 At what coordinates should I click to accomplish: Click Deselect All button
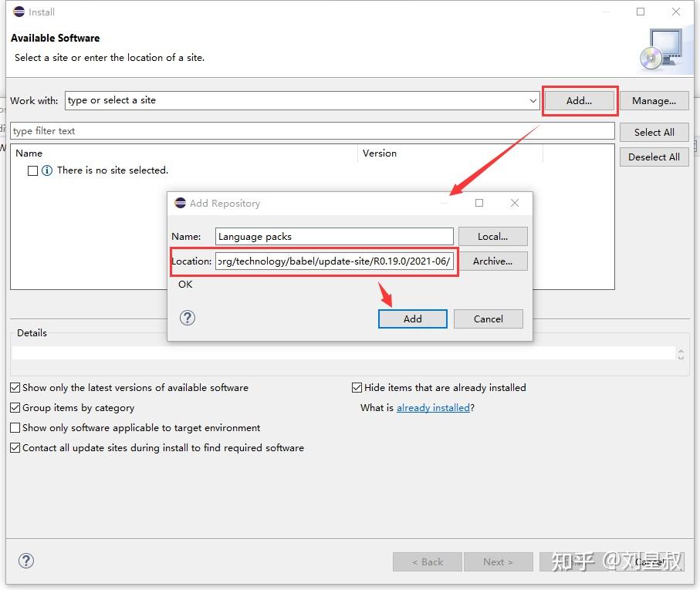[654, 157]
